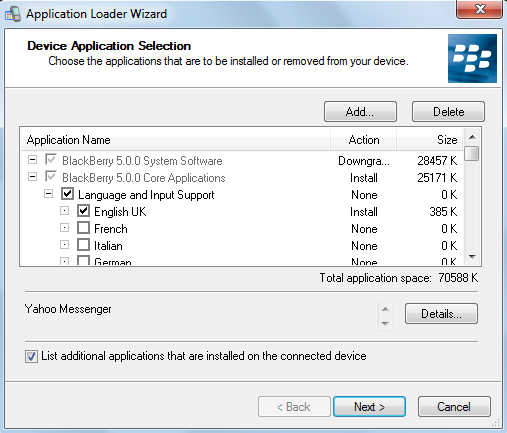Click description box up arrow
507x433 pixels.
(385, 309)
